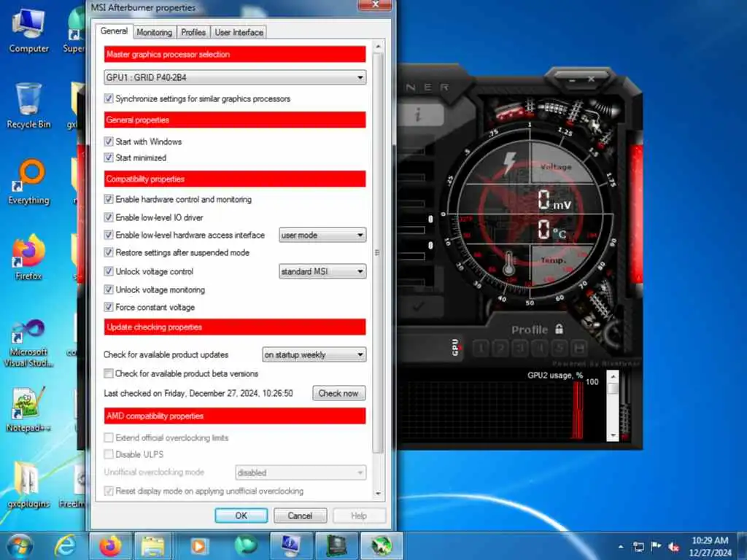Screen dimensions: 747x560
Task: Uncheck Start with Windows
Action: 109,141
